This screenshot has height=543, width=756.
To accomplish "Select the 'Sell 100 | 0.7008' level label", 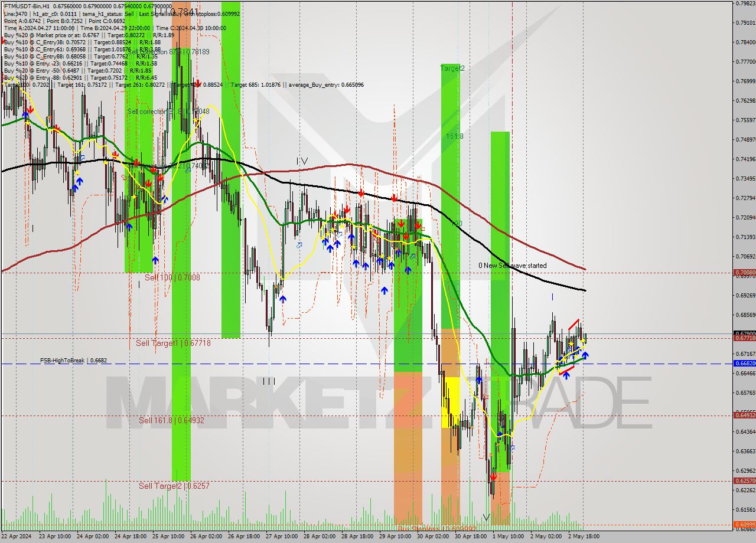I will click(x=172, y=277).
